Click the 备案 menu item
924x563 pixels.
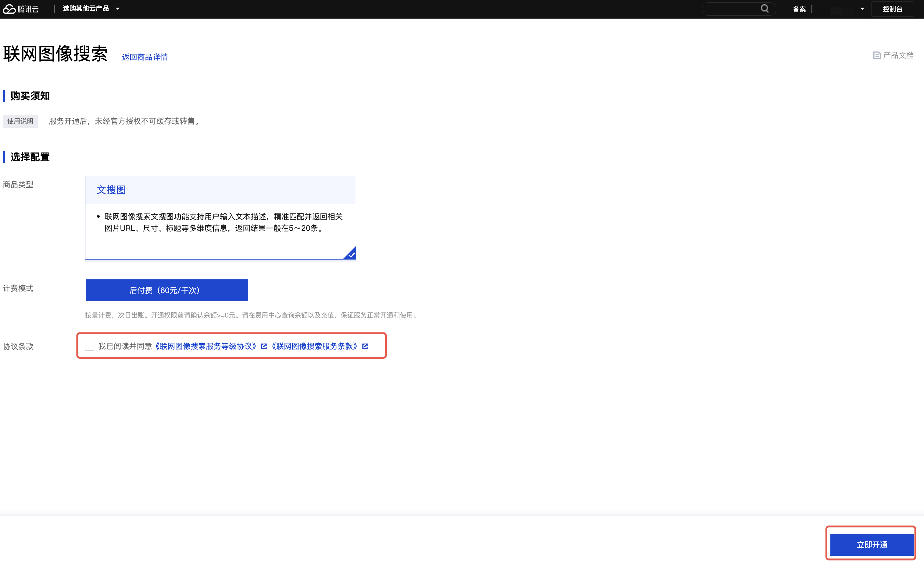coord(799,9)
